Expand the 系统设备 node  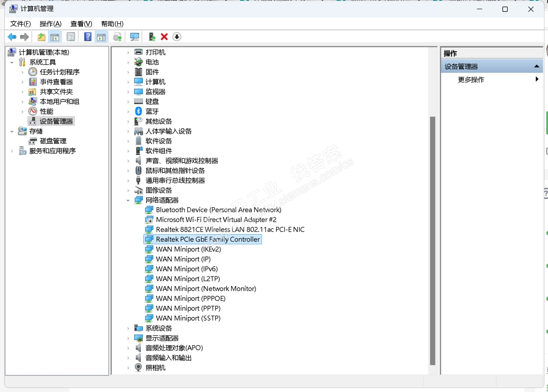[x=128, y=328]
